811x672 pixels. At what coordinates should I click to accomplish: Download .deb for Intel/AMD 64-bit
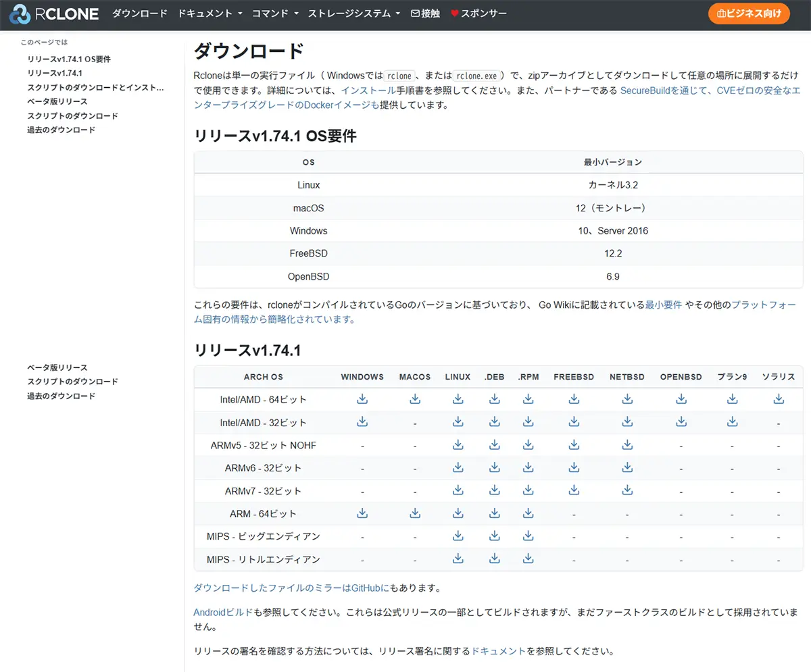(x=494, y=399)
